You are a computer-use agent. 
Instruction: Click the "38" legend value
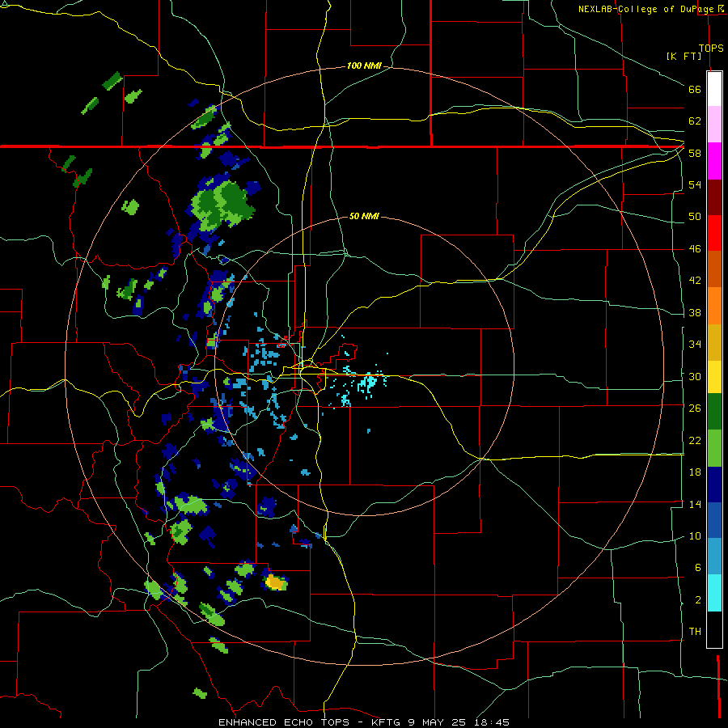click(x=695, y=312)
